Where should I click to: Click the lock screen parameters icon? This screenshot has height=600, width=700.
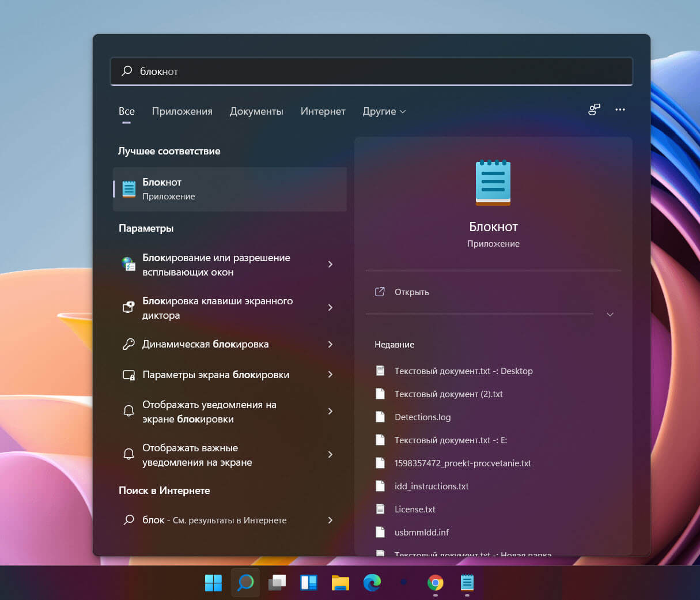tap(129, 375)
